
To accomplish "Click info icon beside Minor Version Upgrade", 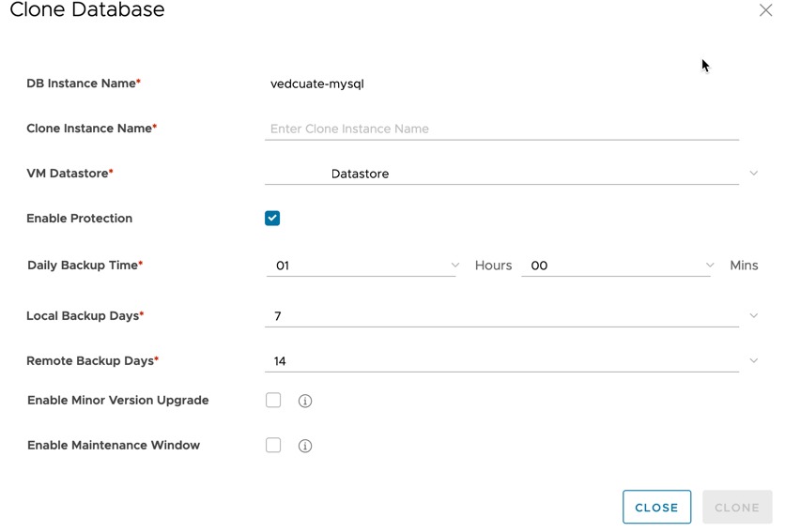I will pos(305,401).
